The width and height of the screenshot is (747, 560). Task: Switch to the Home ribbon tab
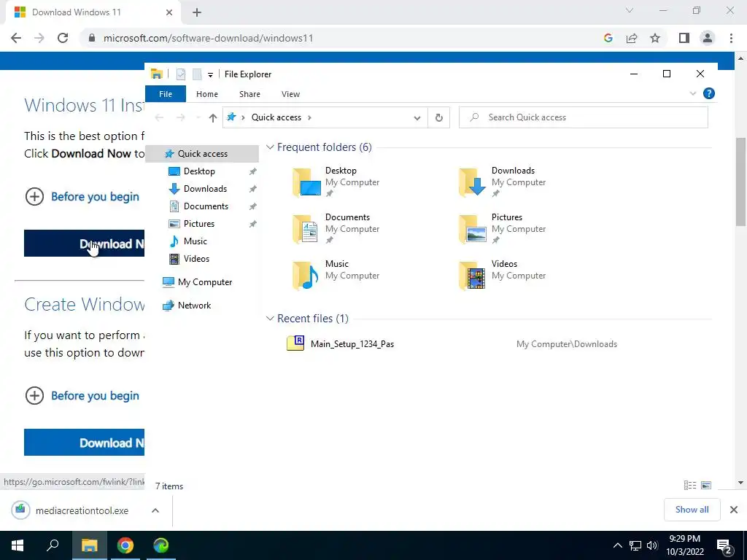click(206, 94)
